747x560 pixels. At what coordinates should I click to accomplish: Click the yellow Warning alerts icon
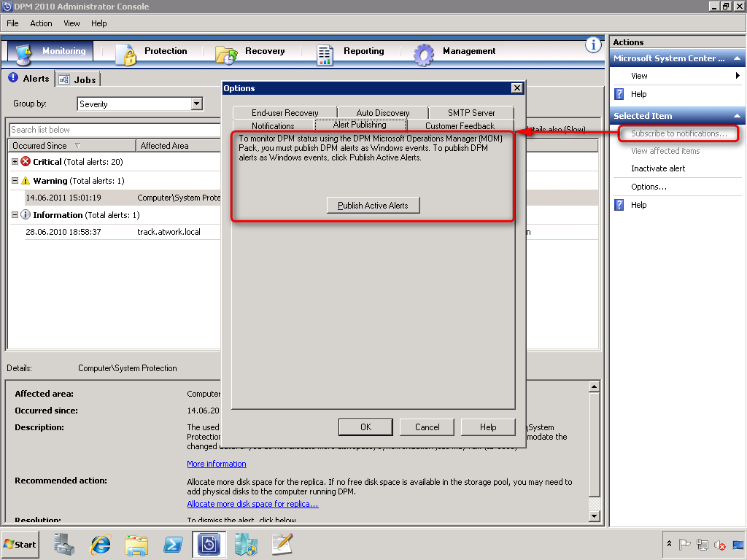click(26, 181)
